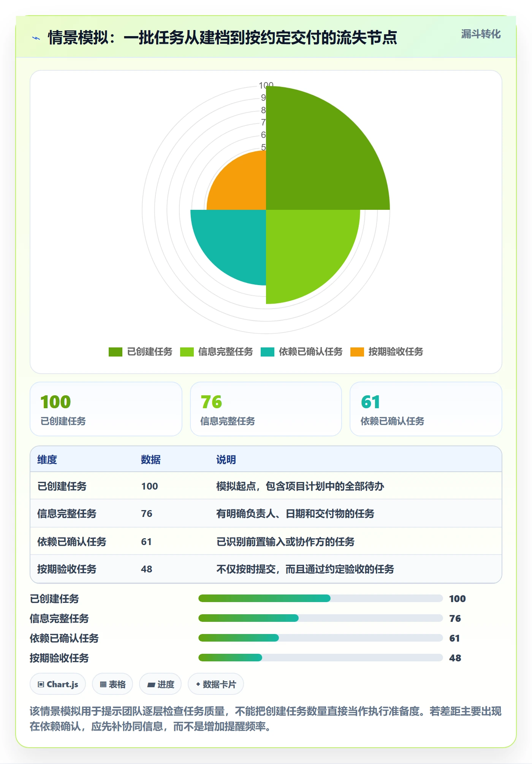Viewport: 532px width, 764px height.
Task: Click the 按期验收任务 label in the chart legend
Action: pyautogui.click(x=396, y=352)
